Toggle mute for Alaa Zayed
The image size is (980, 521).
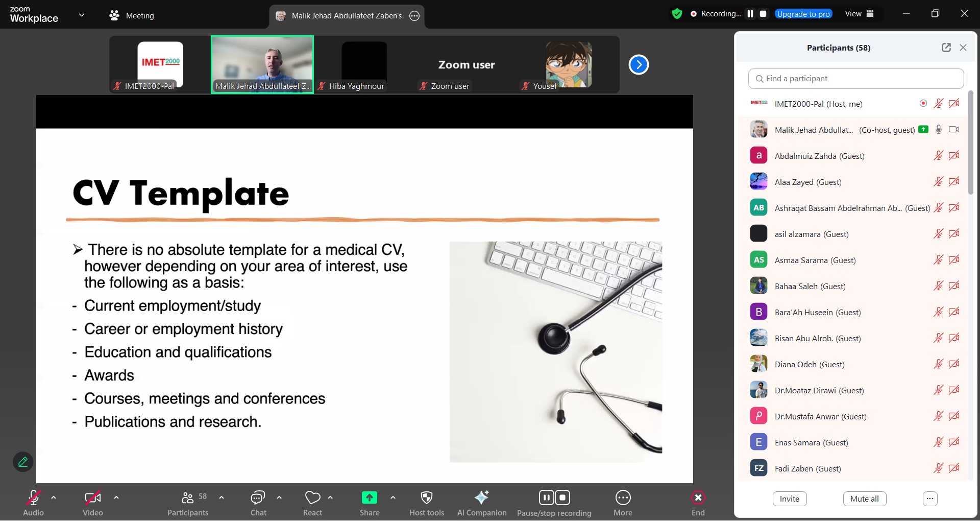tap(938, 182)
